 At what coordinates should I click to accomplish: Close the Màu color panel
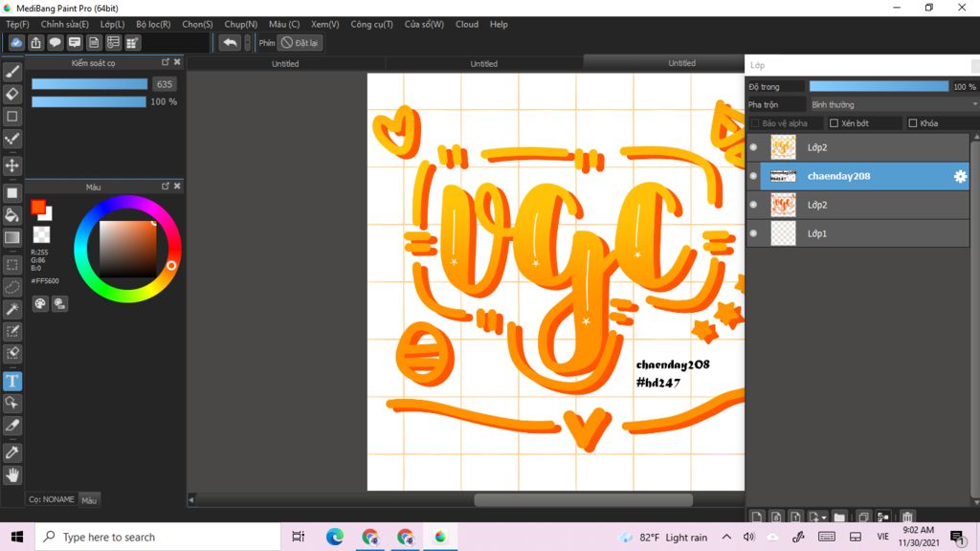tap(177, 187)
